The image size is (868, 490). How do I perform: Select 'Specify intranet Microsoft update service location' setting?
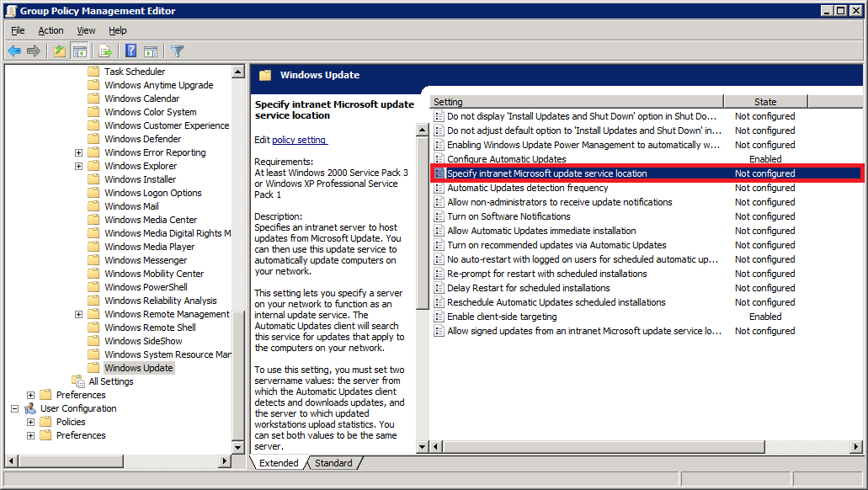pos(646,173)
